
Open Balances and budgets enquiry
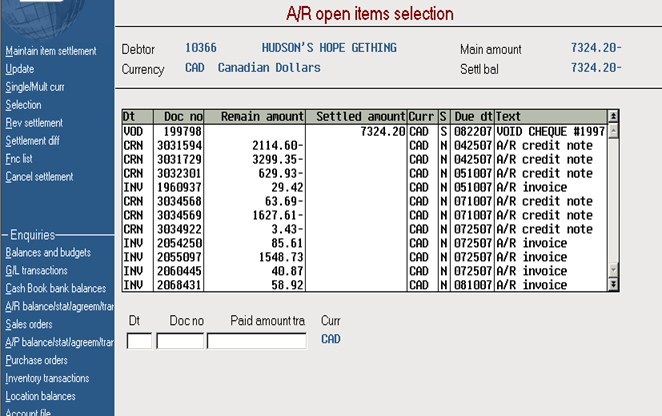48,253
